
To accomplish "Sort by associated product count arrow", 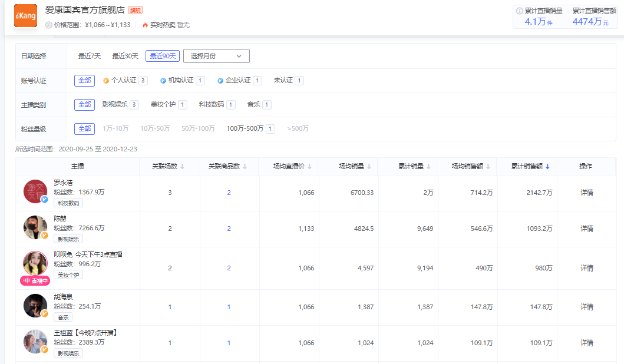I will pyautogui.click(x=245, y=166).
